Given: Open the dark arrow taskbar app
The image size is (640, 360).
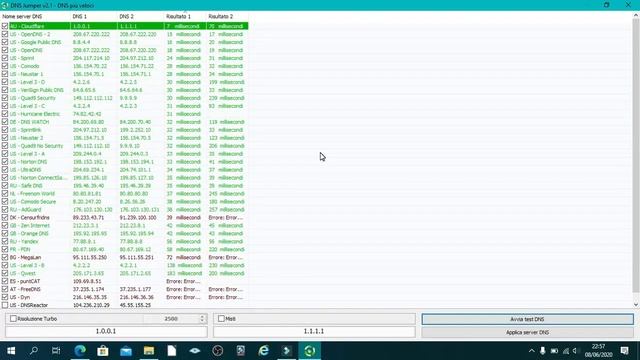Looking at the screenshot, I should tap(287, 351).
